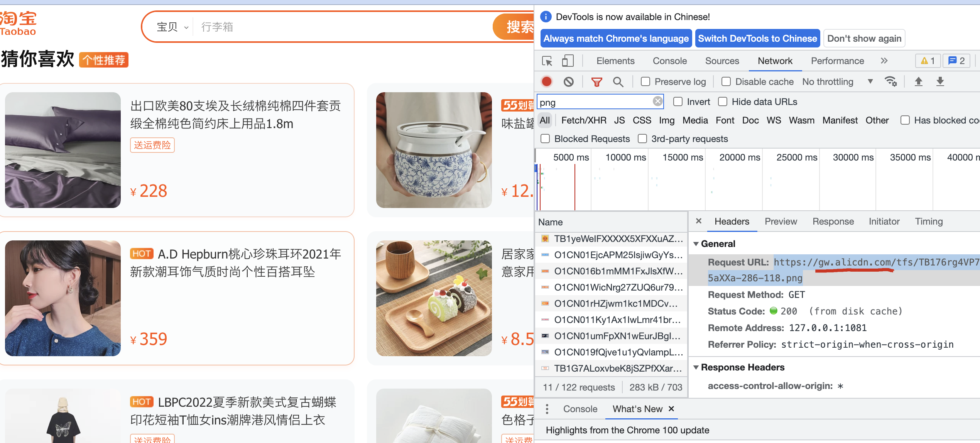Check the Disable cache option
Viewport: 980px width, 443px height.
(x=726, y=82)
